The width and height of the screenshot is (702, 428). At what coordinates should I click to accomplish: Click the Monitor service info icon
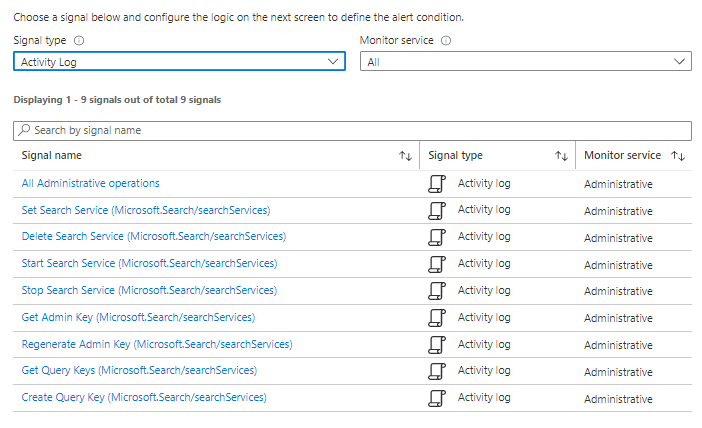pyautogui.click(x=446, y=41)
